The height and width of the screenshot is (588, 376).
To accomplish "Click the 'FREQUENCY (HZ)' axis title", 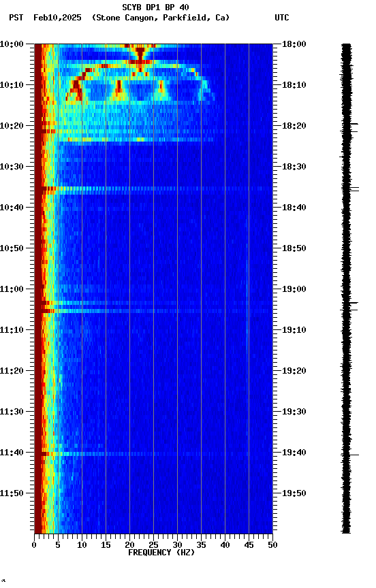I will [161, 553].
